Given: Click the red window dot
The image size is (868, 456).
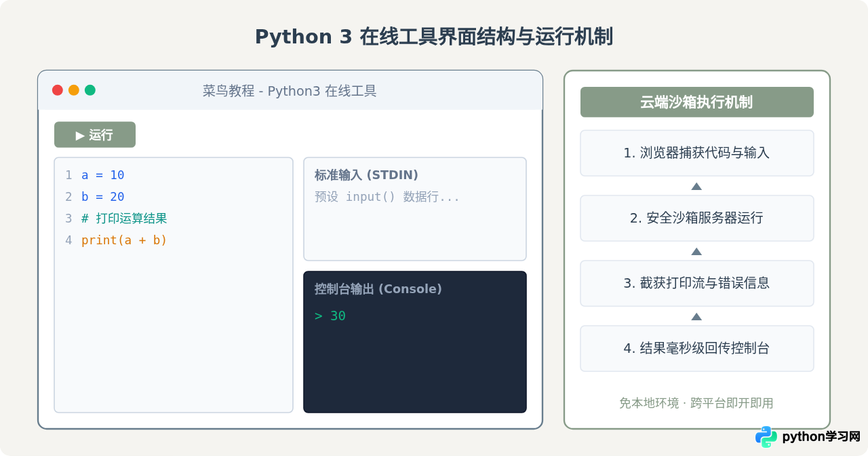Looking at the screenshot, I should tap(58, 90).
